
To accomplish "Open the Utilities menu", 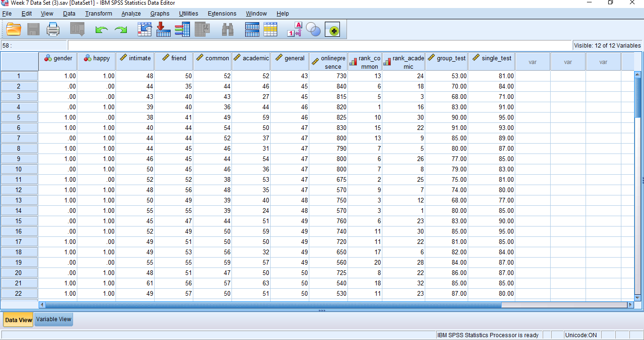I will (189, 14).
